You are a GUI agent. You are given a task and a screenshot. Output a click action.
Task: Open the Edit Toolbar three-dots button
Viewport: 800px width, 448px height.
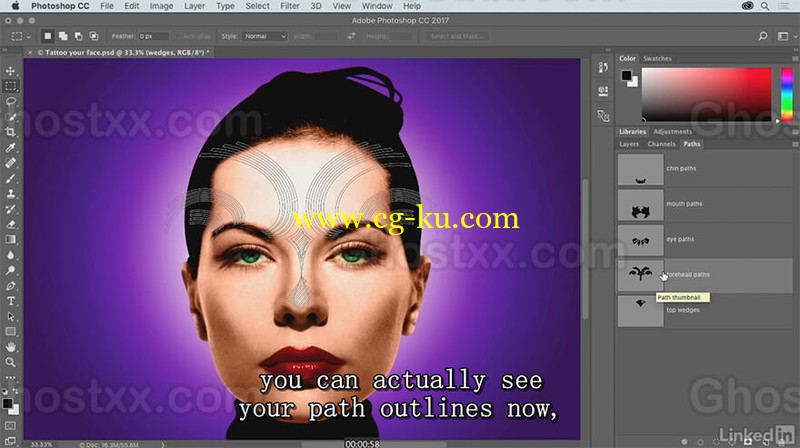click(x=10, y=378)
